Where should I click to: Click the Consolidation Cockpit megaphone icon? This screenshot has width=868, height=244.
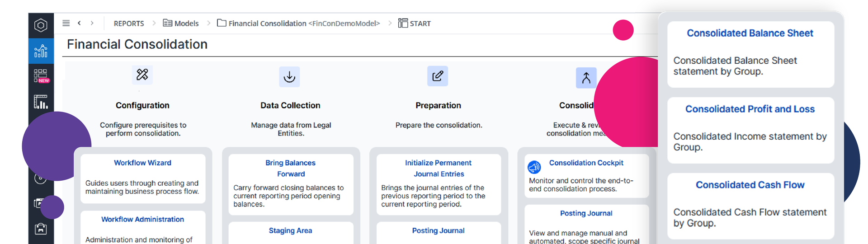click(x=534, y=167)
